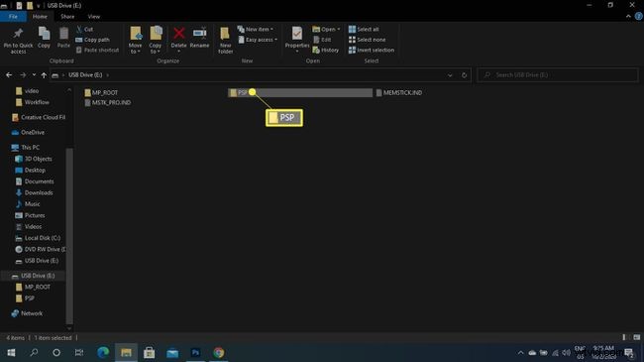The image size is (644, 362).
Task: Select This PC in navigation pane
Action: 26,147
